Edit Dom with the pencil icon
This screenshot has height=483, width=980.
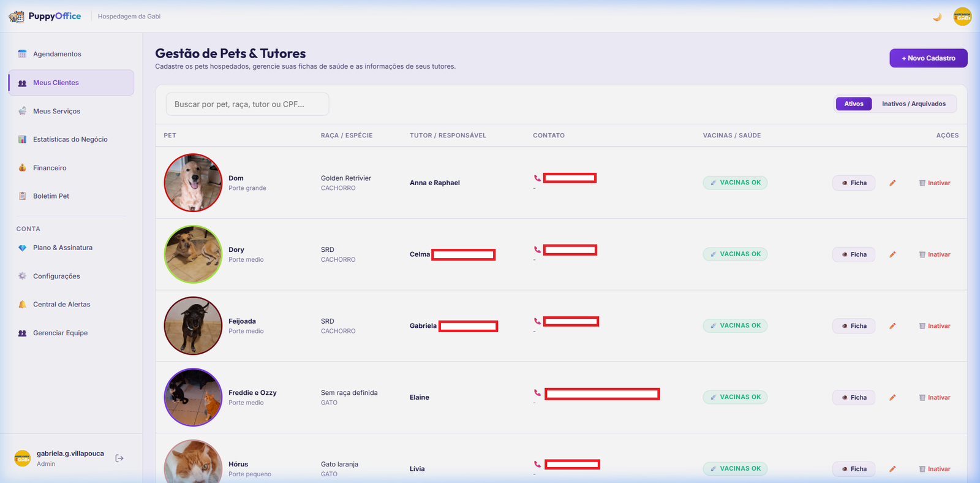[x=892, y=183]
